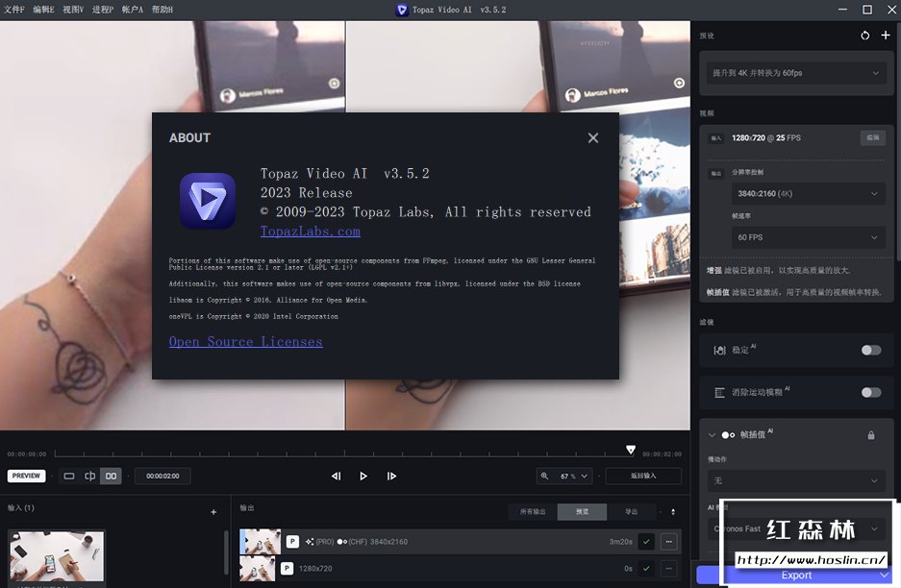Click the Topaz Video AI title bar icon

pyautogui.click(x=402, y=10)
